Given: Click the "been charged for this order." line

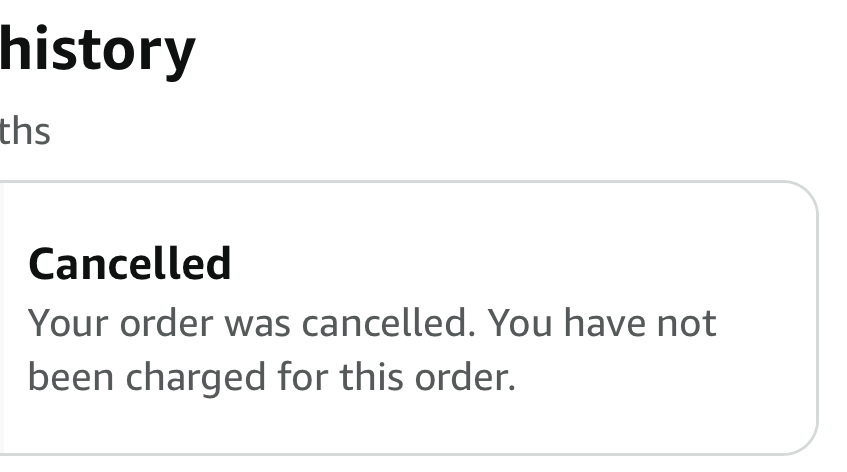Looking at the screenshot, I should pyautogui.click(x=271, y=378).
